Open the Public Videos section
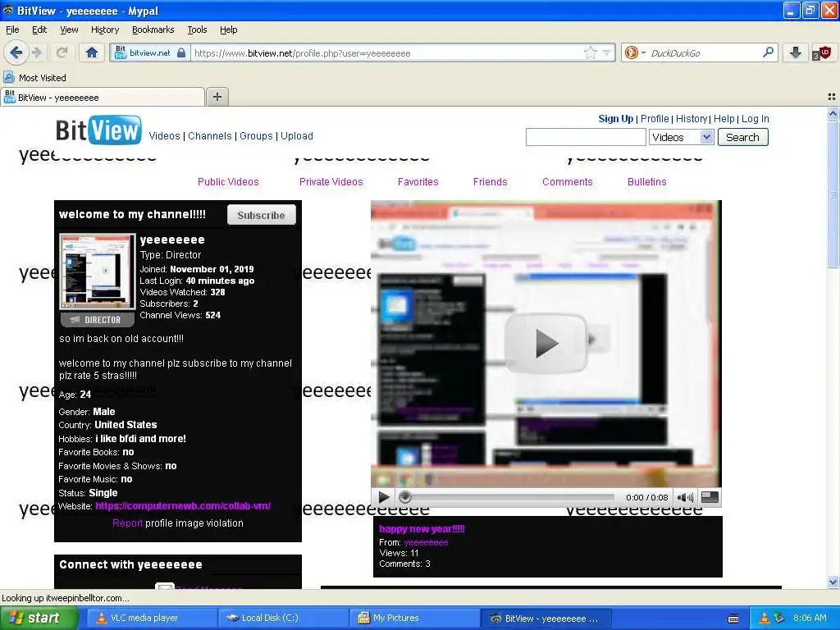 point(228,181)
